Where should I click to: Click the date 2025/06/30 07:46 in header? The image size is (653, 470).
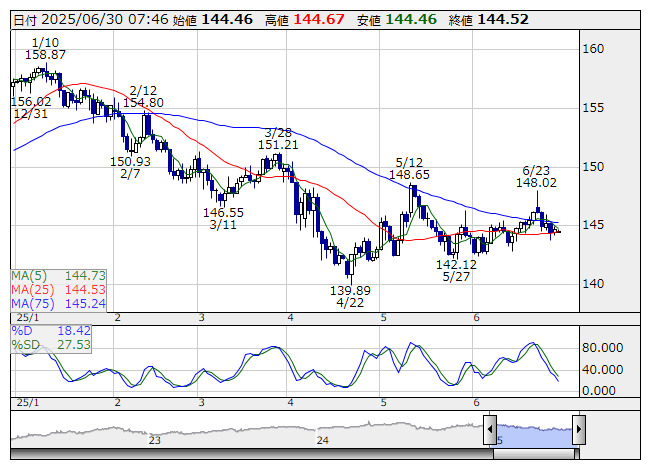[98, 19]
